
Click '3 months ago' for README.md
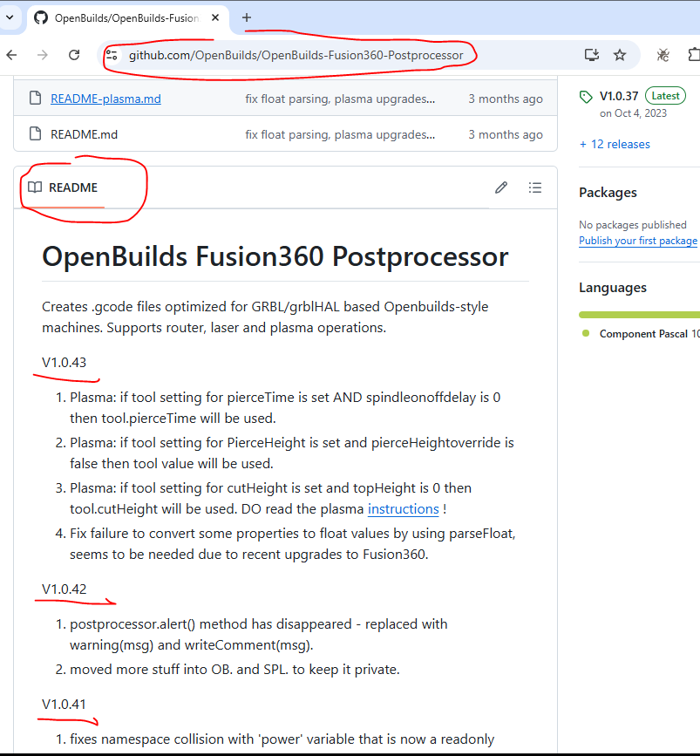click(506, 134)
